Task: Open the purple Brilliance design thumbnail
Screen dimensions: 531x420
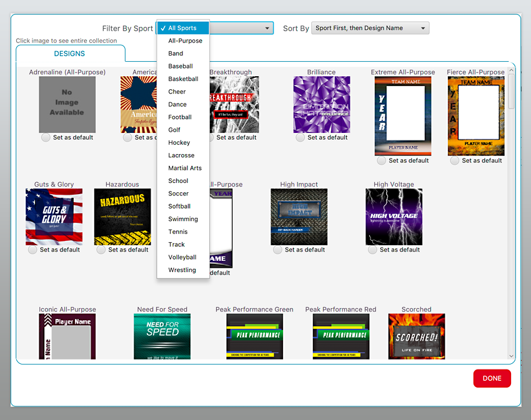Action: pyautogui.click(x=322, y=105)
